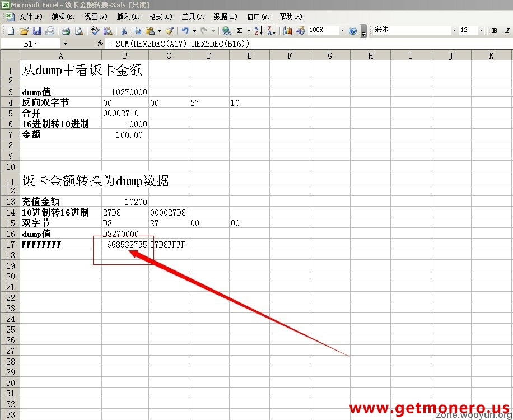Click the New workbook icon
The image size is (513, 420).
tap(11, 31)
